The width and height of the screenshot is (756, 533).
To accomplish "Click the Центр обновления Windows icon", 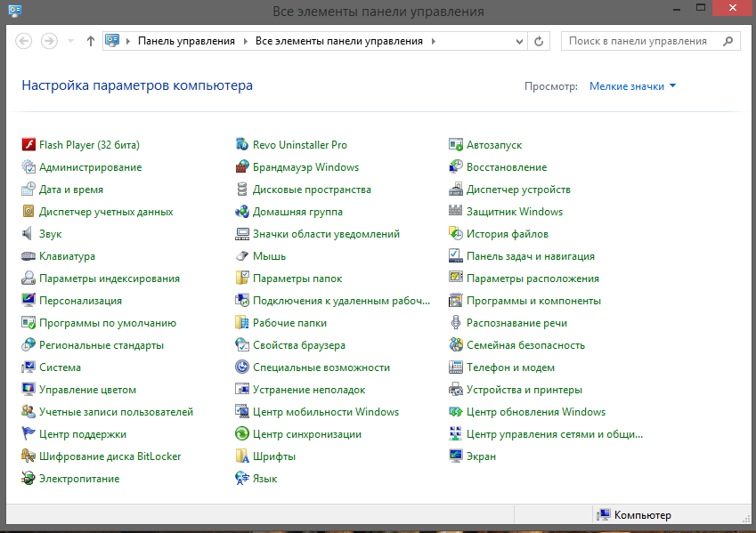I will (x=456, y=412).
